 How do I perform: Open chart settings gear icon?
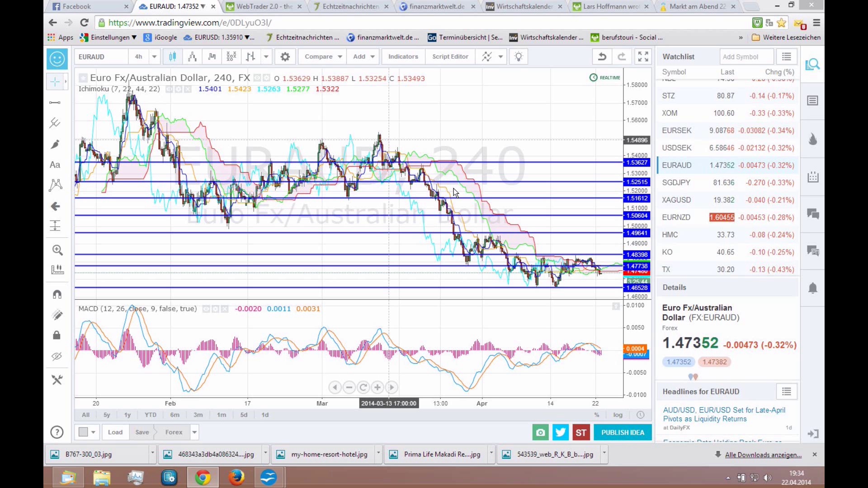click(285, 56)
